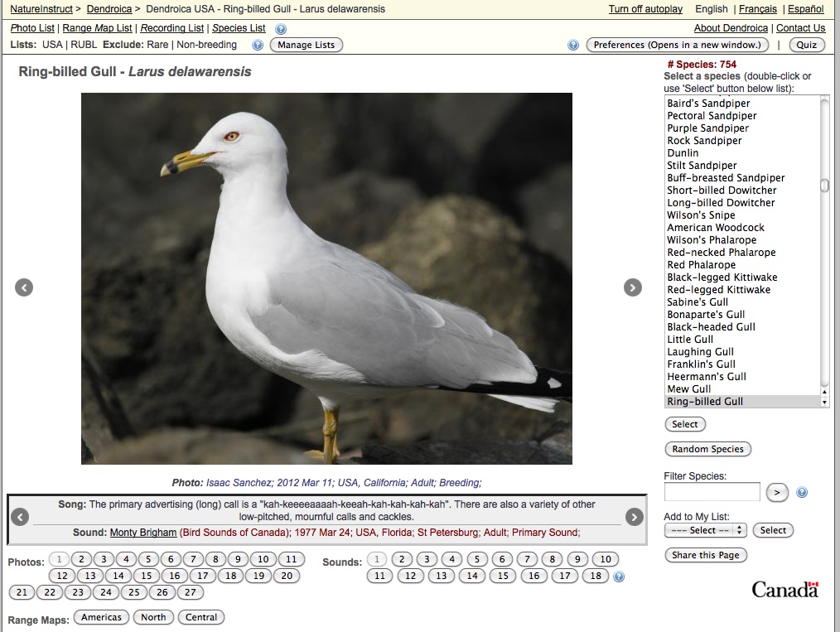
Task: Click the right arrow to view next photo
Action: coord(633,287)
